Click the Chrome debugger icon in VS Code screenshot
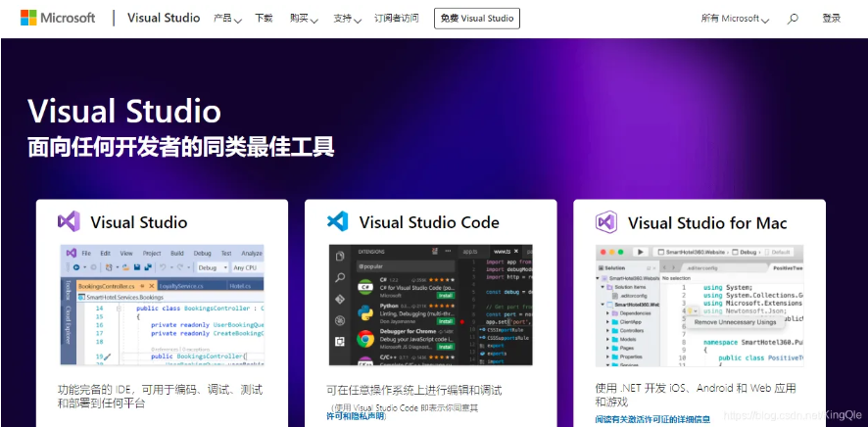The width and height of the screenshot is (868, 427). [364, 339]
